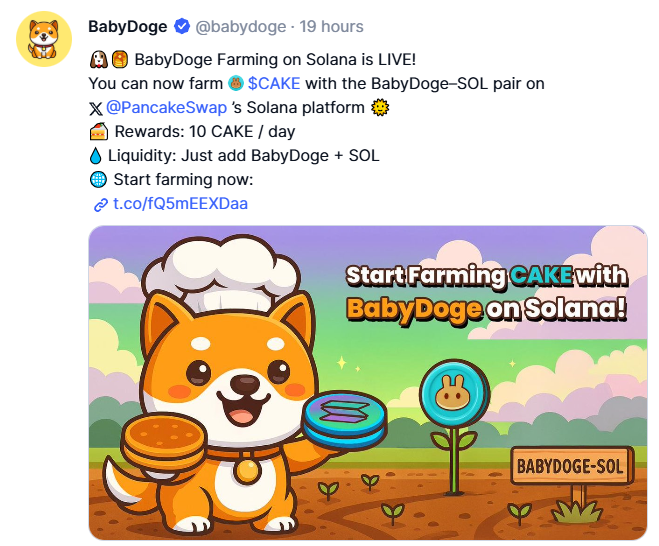
Task: Open the Start Farming CAKE promo image
Action: (368, 383)
